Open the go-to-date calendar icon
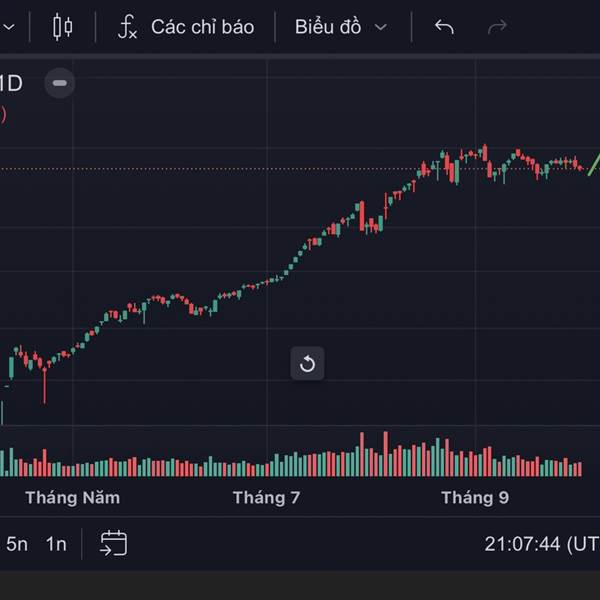Image resolution: width=600 pixels, height=600 pixels. (x=114, y=543)
